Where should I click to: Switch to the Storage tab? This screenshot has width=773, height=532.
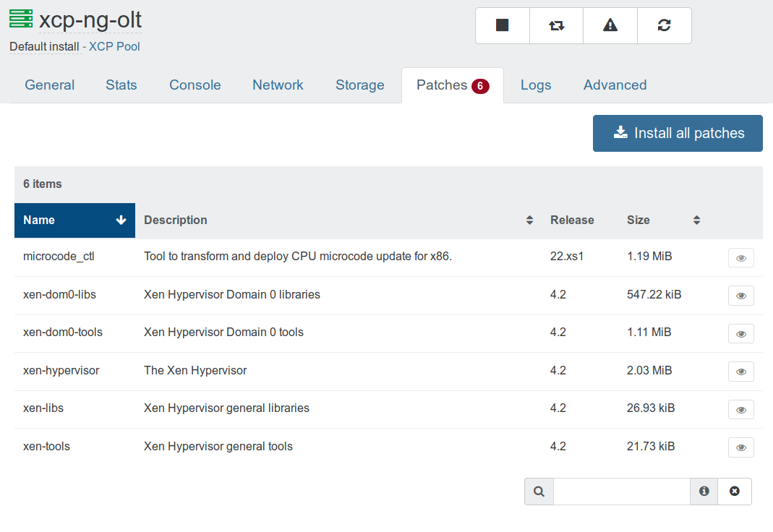tap(360, 85)
